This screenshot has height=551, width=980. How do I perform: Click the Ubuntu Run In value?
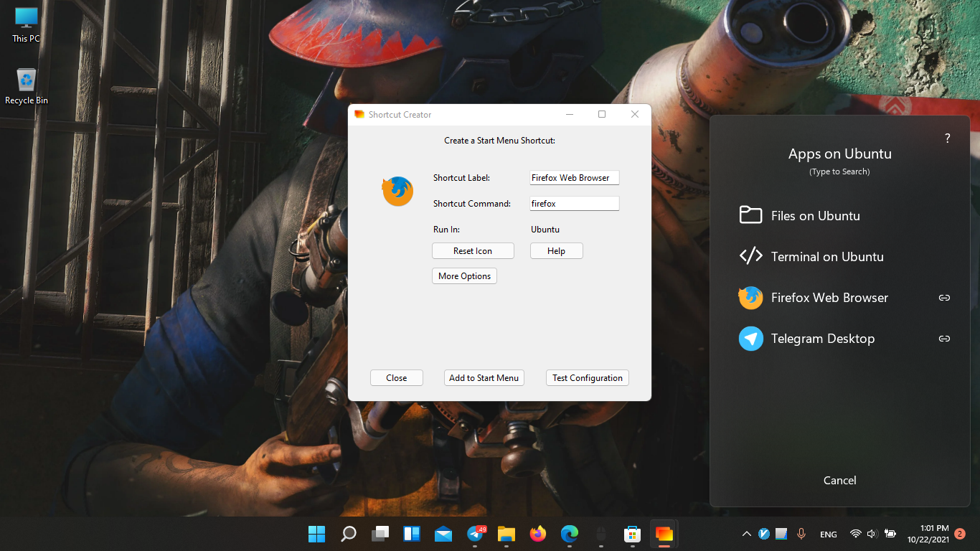click(545, 230)
